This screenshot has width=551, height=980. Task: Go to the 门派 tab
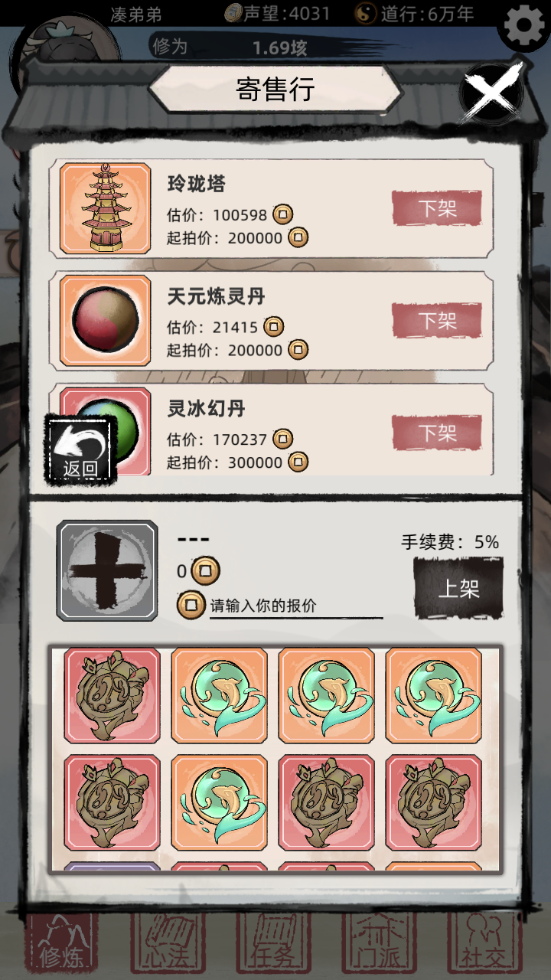(x=379, y=943)
